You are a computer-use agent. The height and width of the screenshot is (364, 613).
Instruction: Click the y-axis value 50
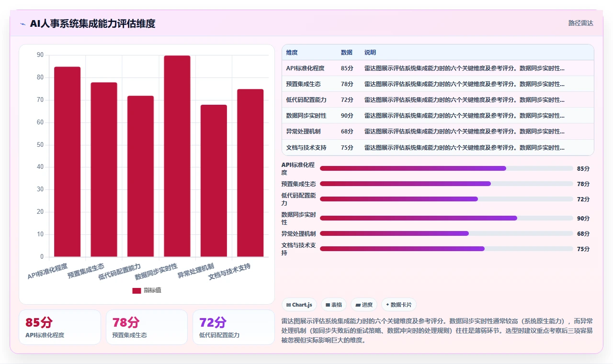click(x=40, y=144)
